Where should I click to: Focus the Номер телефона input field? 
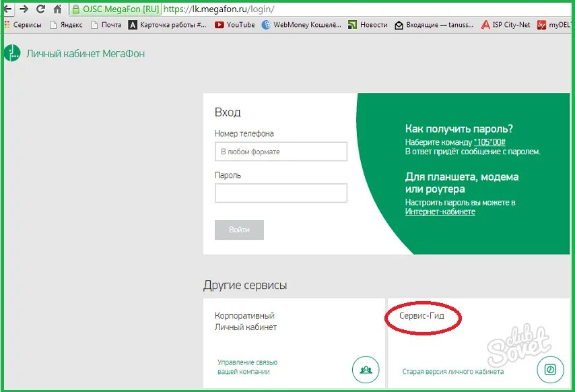281,152
